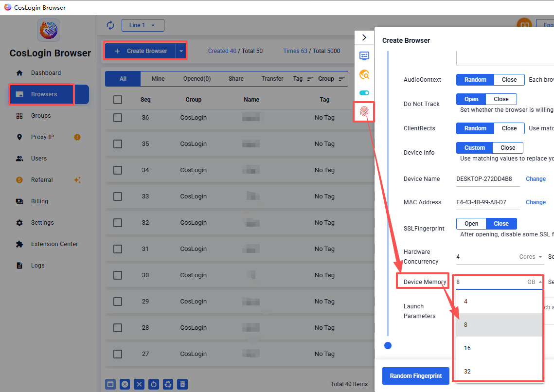Set AudioContext to Close

509,80
